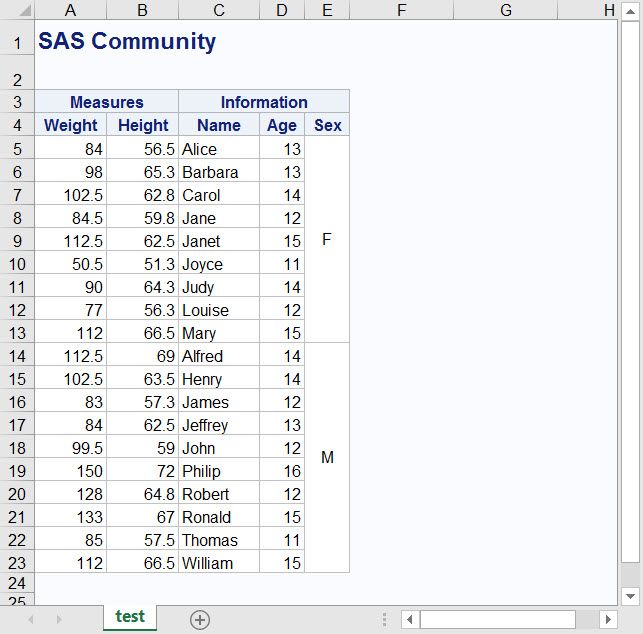
Task: Select the Janet name cell
Action: pyautogui.click(x=219, y=240)
